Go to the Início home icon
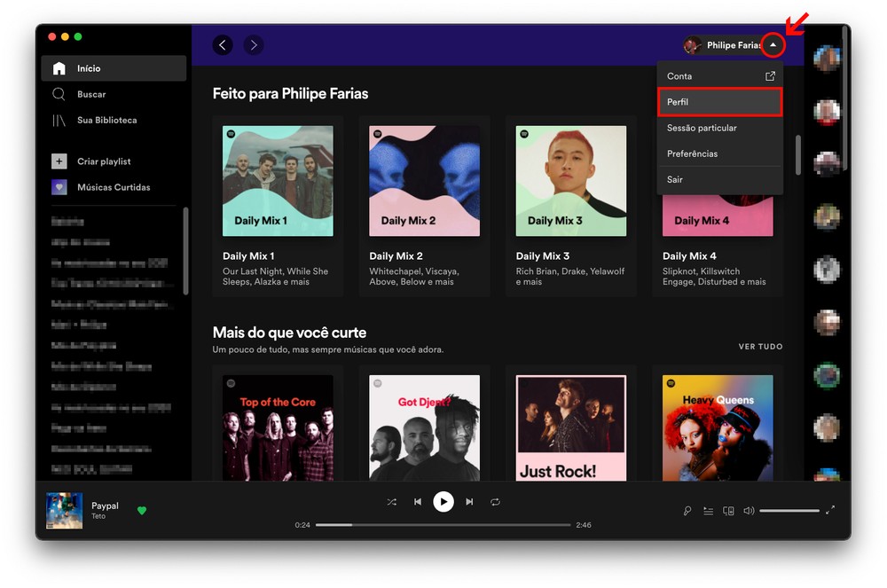The height and width of the screenshot is (588, 887). (59, 68)
